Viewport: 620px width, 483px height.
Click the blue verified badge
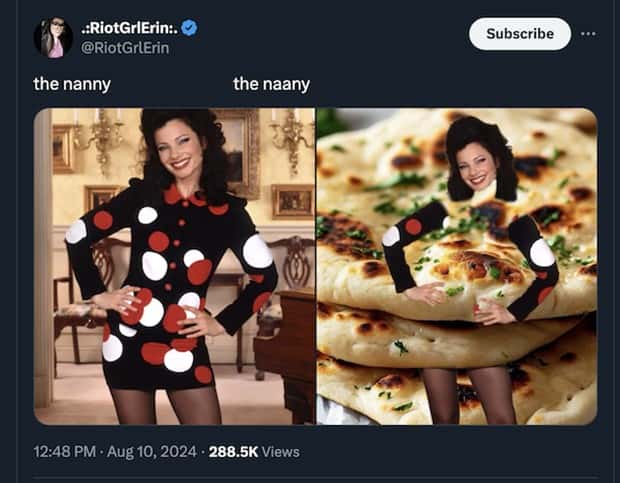pyautogui.click(x=189, y=28)
